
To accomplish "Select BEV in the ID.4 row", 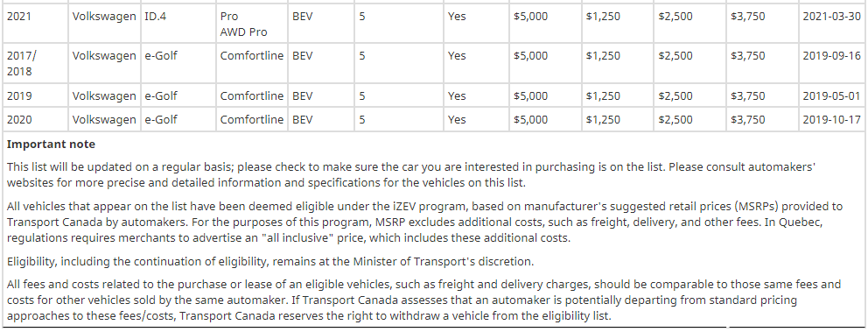I will coord(302,17).
